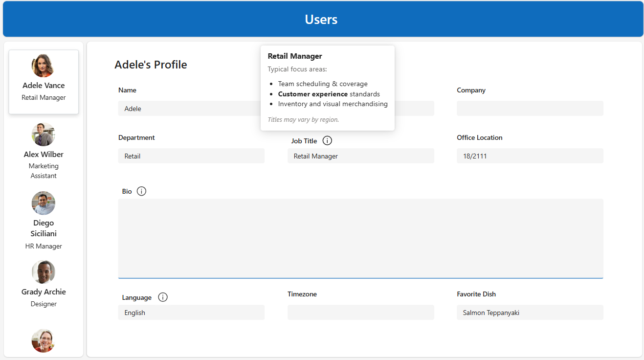Click the empty Company field

[x=530, y=109]
